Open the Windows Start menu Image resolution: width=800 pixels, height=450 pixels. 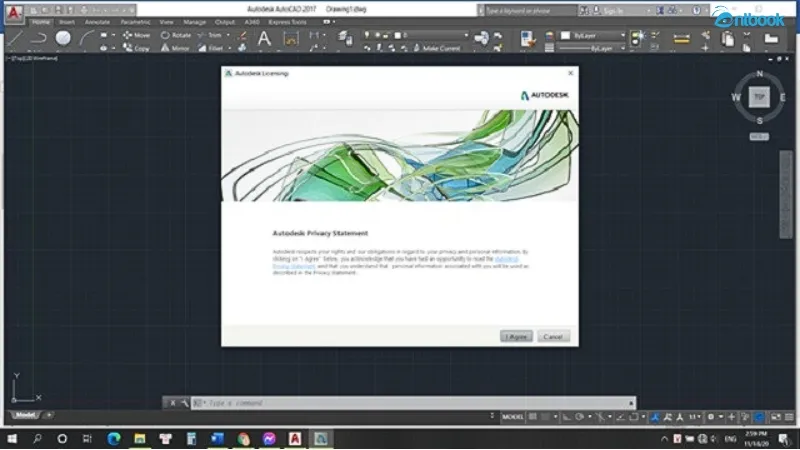coord(13,438)
